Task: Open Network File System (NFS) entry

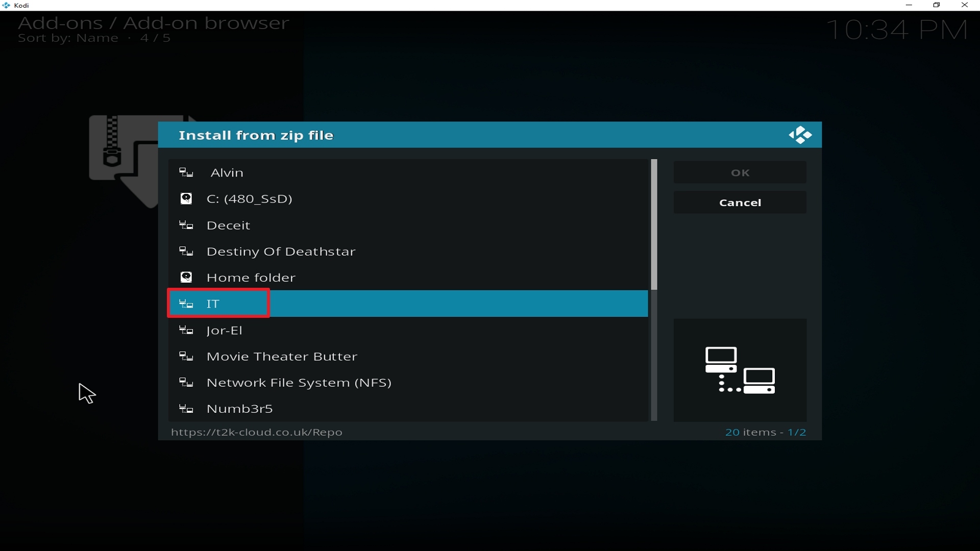Action: (x=408, y=383)
